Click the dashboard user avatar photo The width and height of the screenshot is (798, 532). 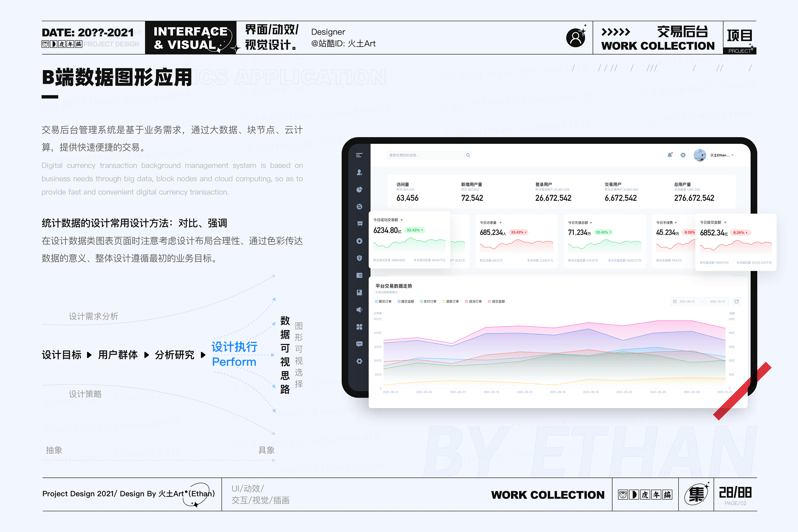[x=699, y=155]
